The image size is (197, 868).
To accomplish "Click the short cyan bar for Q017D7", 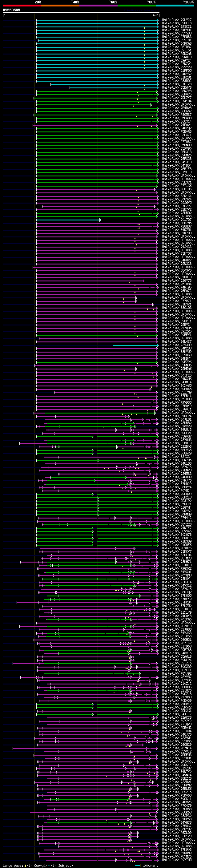I will [x=69, y=220].
